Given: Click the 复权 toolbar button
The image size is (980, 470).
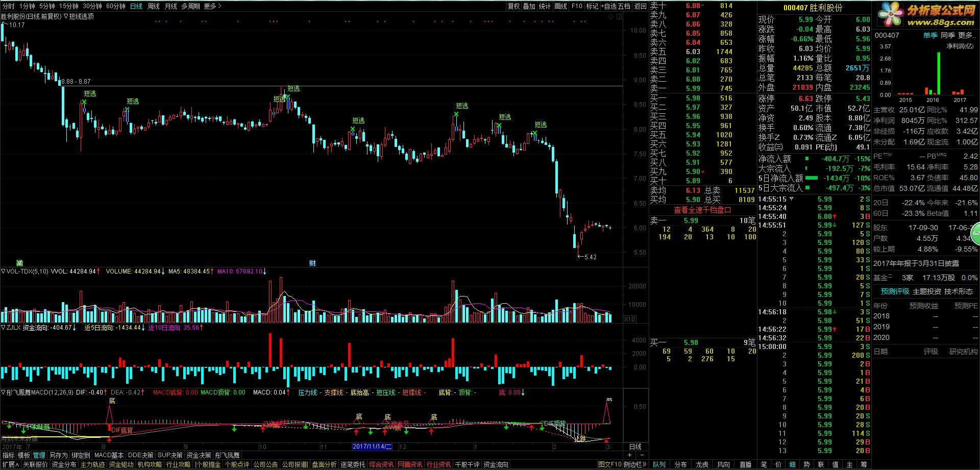Looking at the screenshot, I should tap(513, 6).
